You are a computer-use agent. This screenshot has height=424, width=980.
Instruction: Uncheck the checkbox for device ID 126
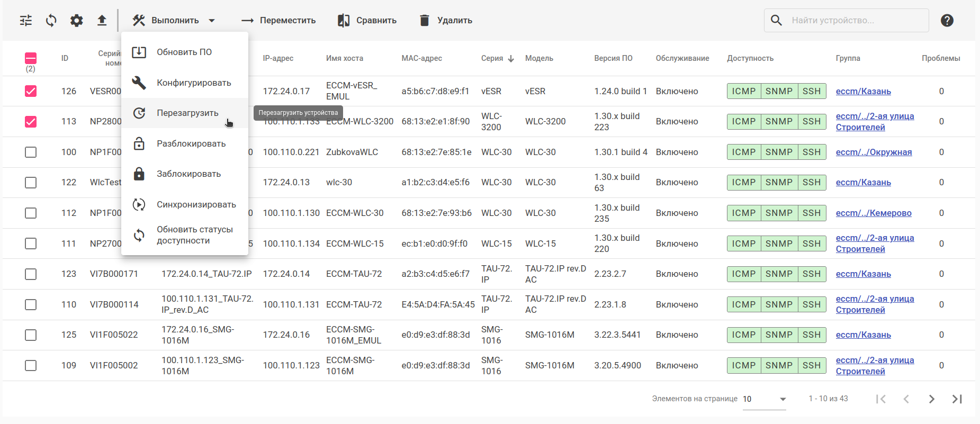(31, 91)
